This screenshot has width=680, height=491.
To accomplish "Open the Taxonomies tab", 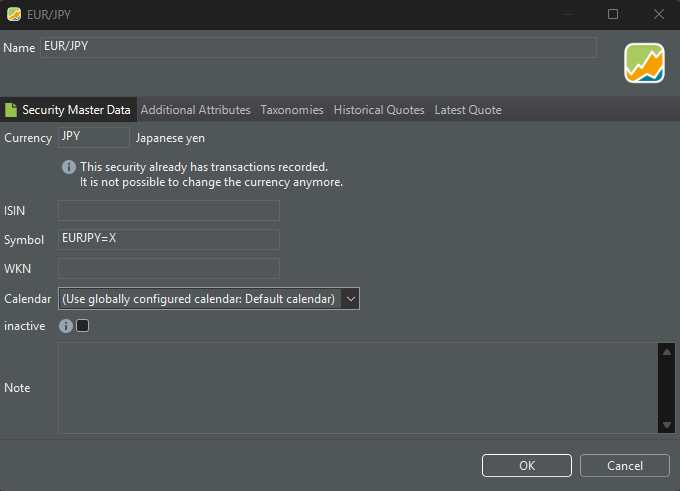I will click(292, 110).
